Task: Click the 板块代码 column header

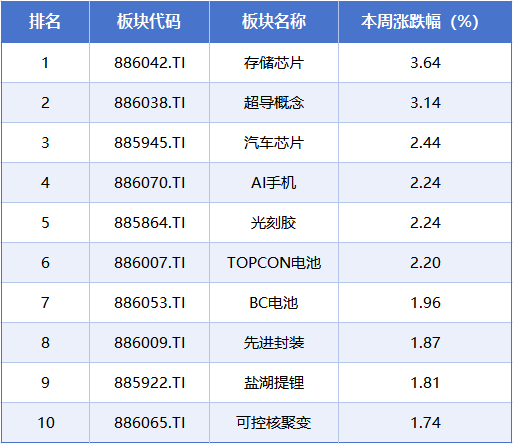Action: tap(149, 22)
